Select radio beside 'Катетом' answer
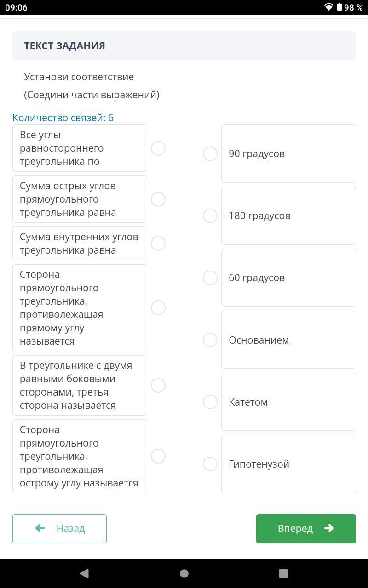This screenshot has width=368, height=588. coord(210,402)
